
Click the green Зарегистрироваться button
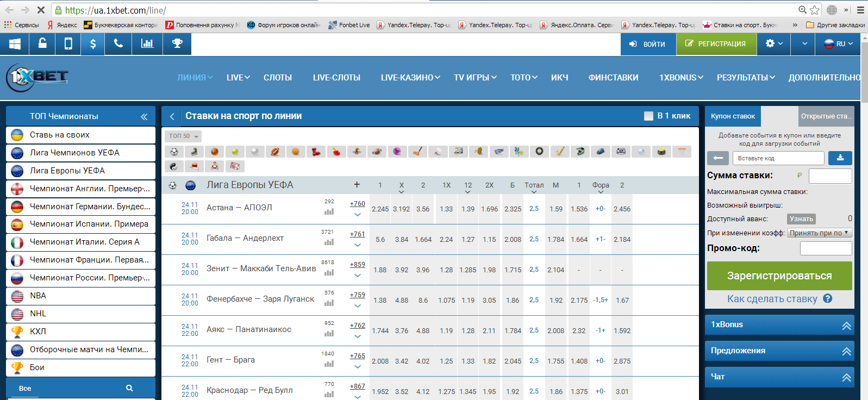pyautogui.click(x=779, y=276)
